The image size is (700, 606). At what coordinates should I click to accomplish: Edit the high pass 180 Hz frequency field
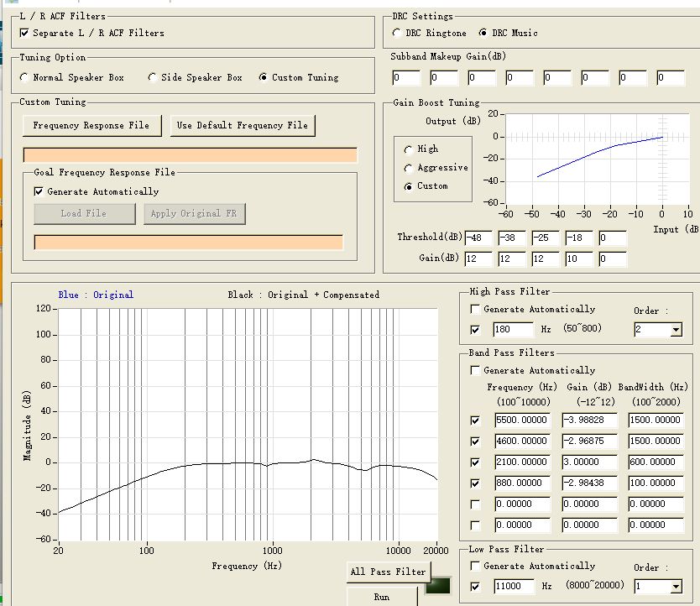513,330
